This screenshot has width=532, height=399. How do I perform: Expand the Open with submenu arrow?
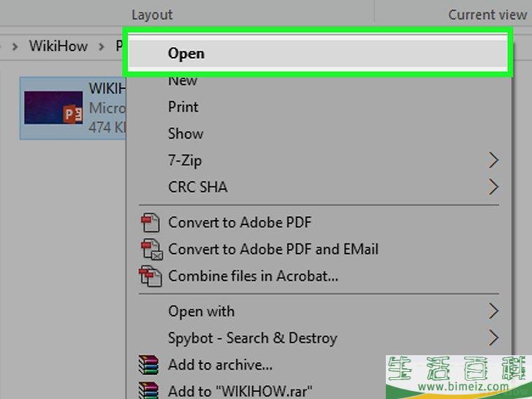494,311
